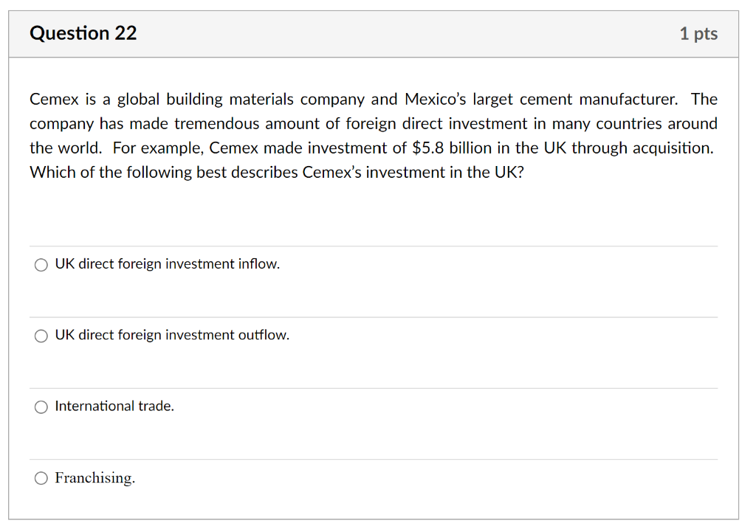Click the answer text "International trade"
This screenshot has height=532, width=756.
(114, 406)
